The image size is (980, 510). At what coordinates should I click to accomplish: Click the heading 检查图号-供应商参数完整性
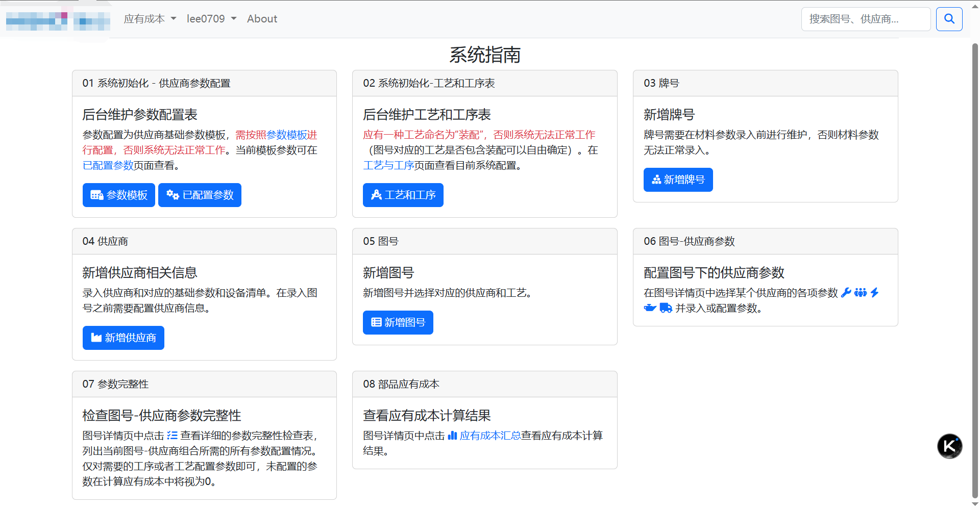click(x=162, y=416)
